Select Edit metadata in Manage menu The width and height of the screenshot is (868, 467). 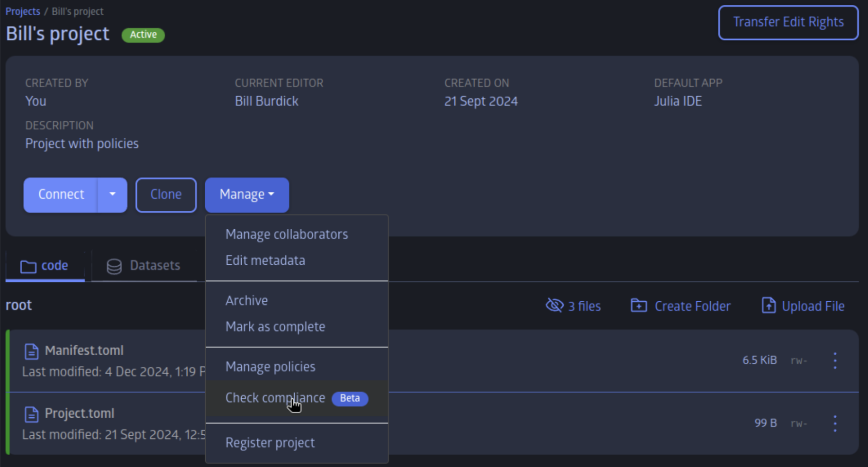(265, 260)
